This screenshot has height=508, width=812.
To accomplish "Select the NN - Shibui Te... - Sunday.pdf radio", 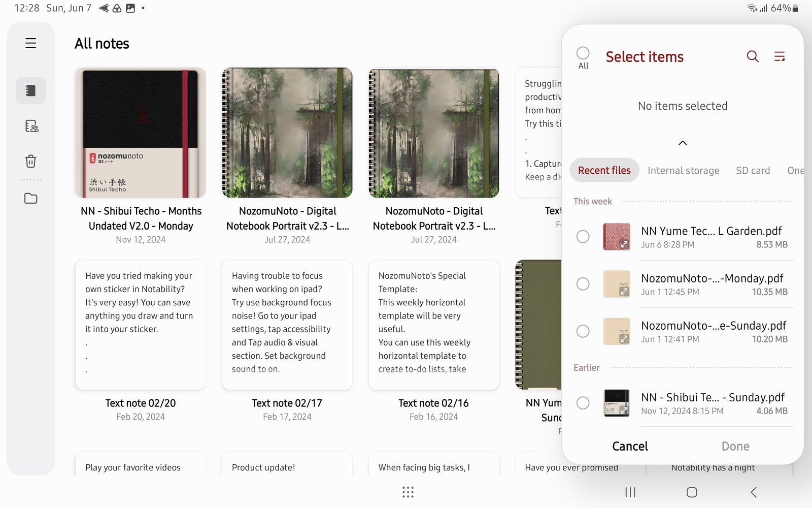I will (x=583, y=403).
